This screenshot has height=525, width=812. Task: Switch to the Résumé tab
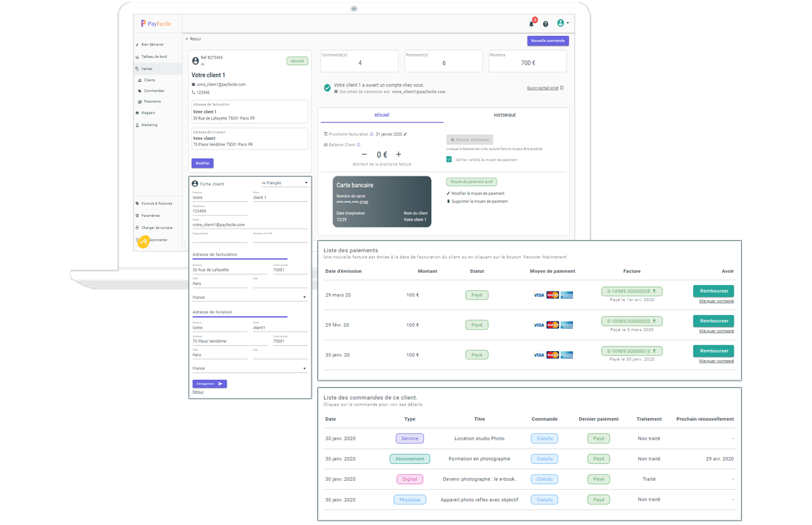pyautogui.click(x=382, y=116)
